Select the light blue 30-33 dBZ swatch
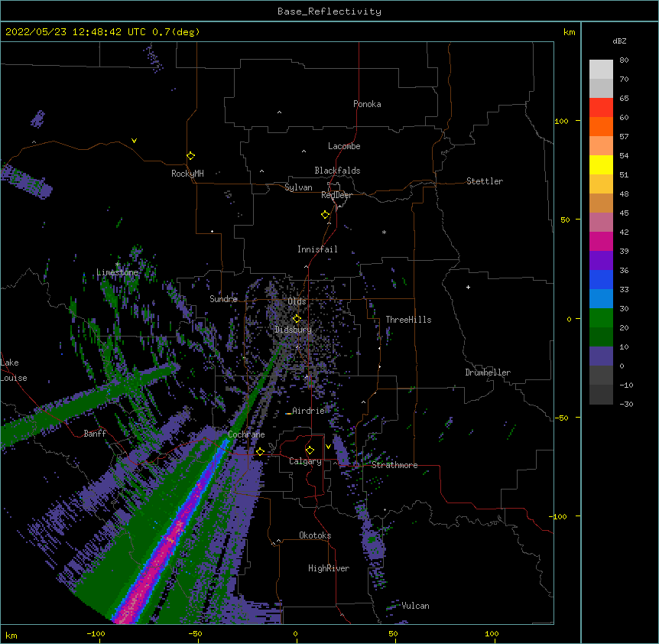This screenshot has height=644, width=659. click(x=601, y=299)
